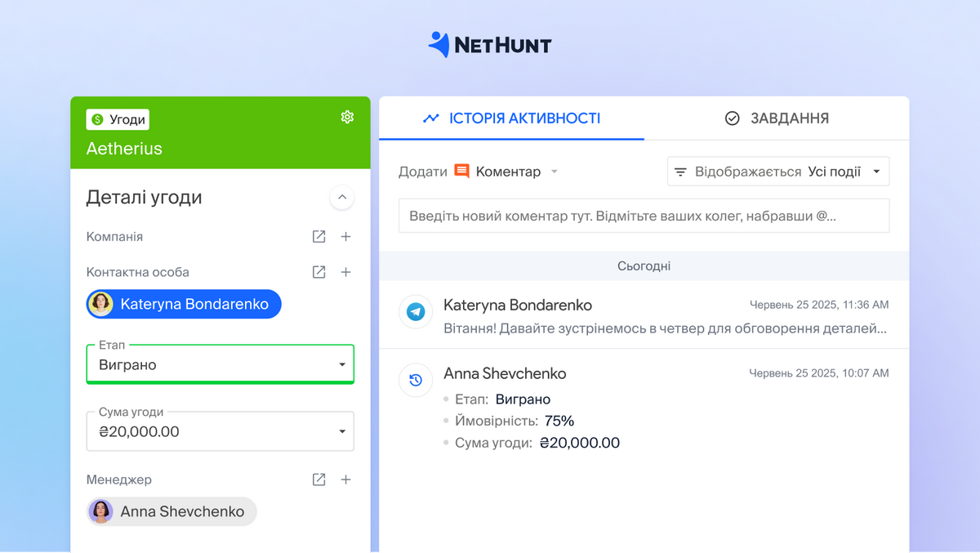
Task: Click the history change icon for Anna Shevchenko
Action: pyautogui.click(x=416, y=380)
